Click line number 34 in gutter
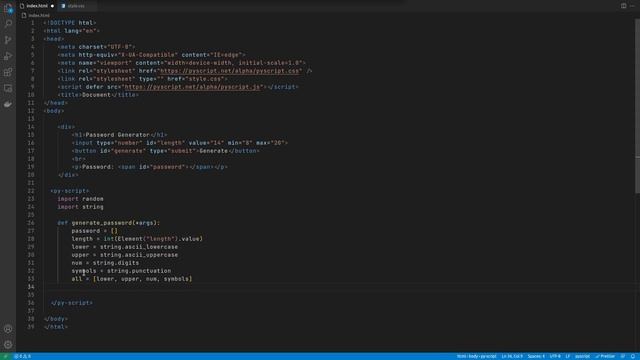640x360 pixels. coord(31,287)
